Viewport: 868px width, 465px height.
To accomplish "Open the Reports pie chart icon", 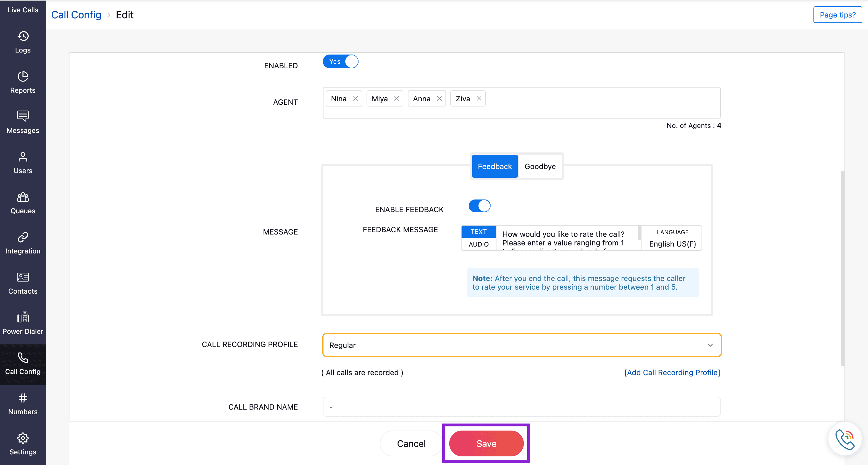I will (23, 76).
